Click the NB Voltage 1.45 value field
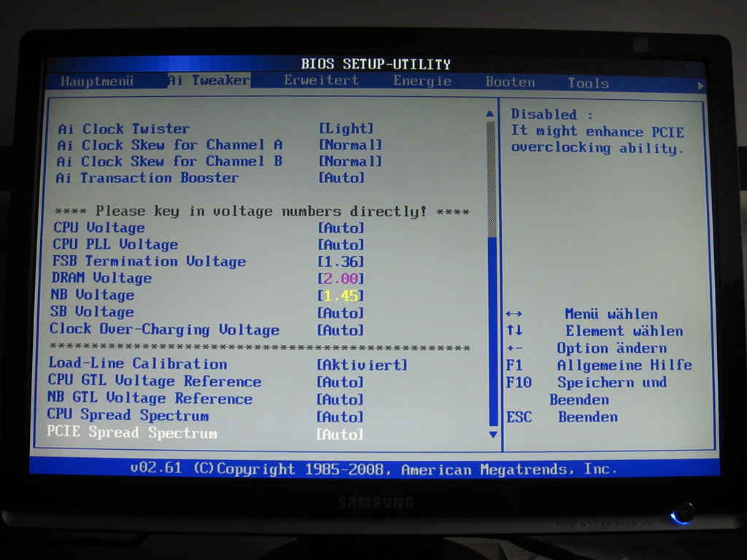The image size is (747, 560). 341,295
